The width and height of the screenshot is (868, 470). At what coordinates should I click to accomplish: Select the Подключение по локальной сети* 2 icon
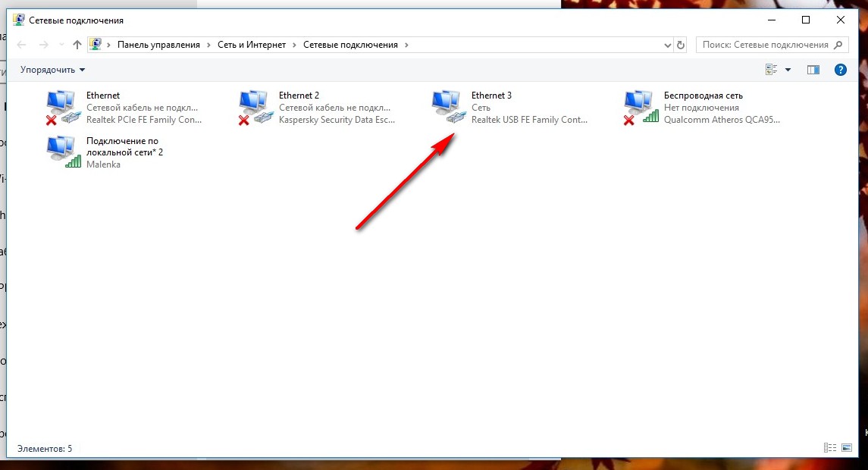[x=64, y=152]
